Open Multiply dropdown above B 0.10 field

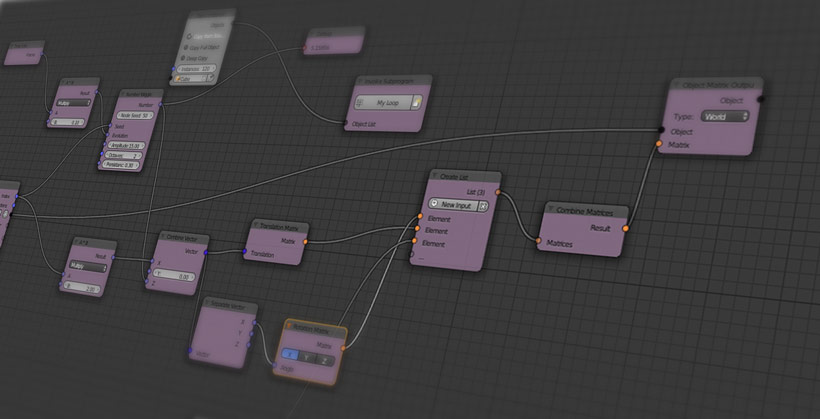(73, 103)
